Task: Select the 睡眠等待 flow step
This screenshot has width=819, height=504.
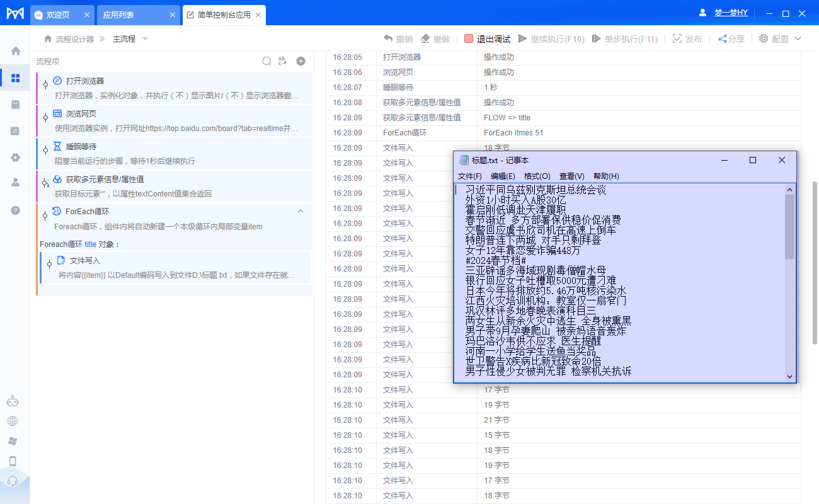Action: tap(175, 154)
